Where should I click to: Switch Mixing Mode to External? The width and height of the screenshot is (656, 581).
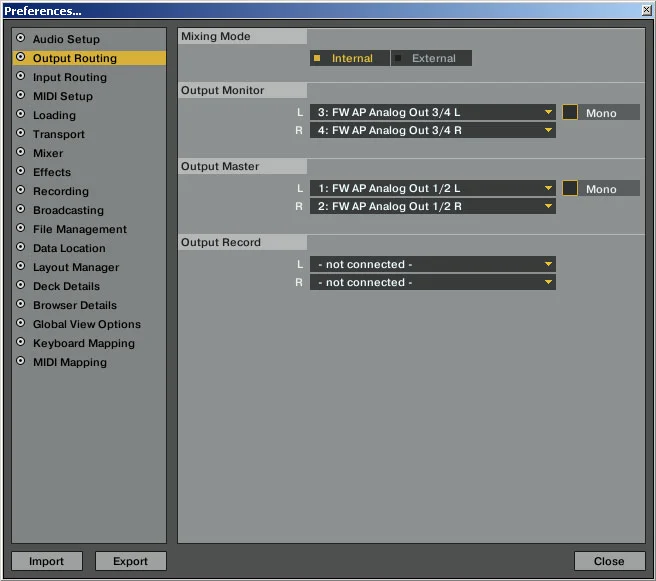click(x=431, y=58)
